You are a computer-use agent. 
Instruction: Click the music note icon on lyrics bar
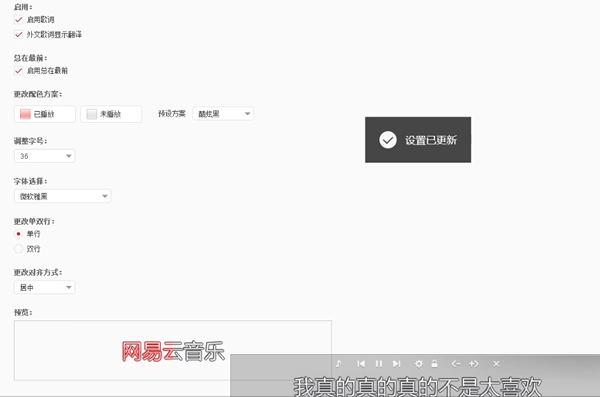[339, 364]
